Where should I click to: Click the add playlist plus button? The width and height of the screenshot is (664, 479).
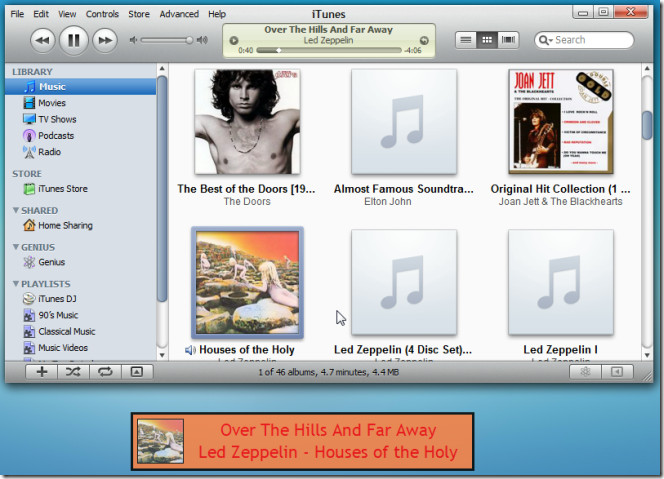coord(42,372)
